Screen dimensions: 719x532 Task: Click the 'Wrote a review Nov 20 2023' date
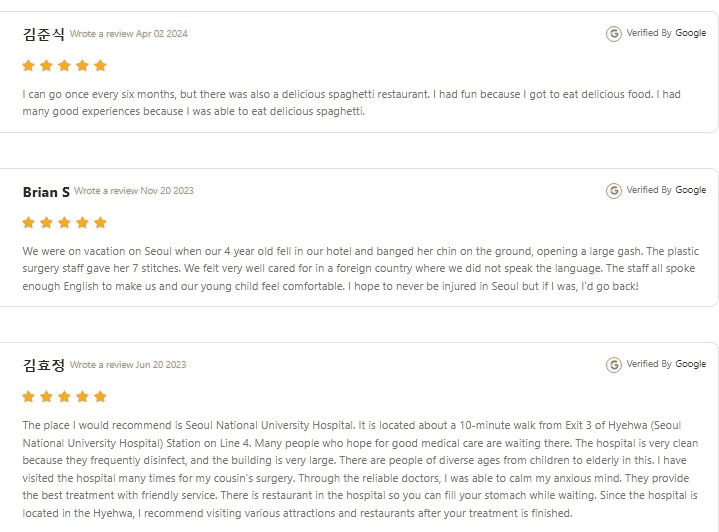pos(134,191)
